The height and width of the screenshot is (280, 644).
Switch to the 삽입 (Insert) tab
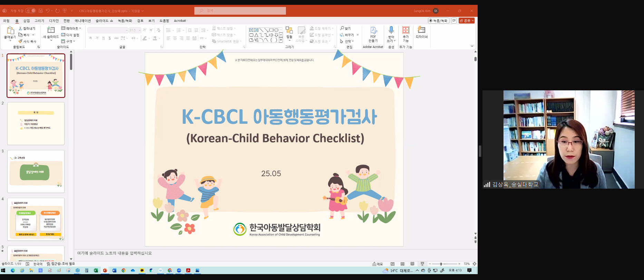click(x=27, y=21)
